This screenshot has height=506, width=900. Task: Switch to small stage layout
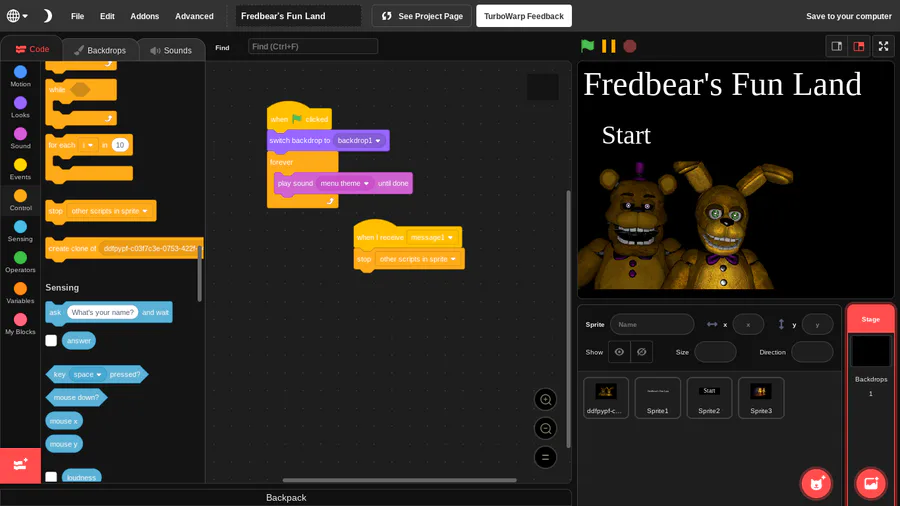[x=837, y=46]
